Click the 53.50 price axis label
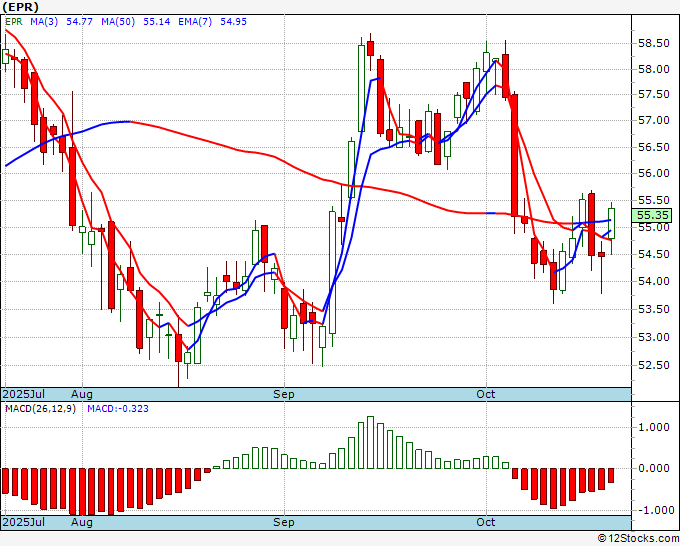 pos(654,309)
